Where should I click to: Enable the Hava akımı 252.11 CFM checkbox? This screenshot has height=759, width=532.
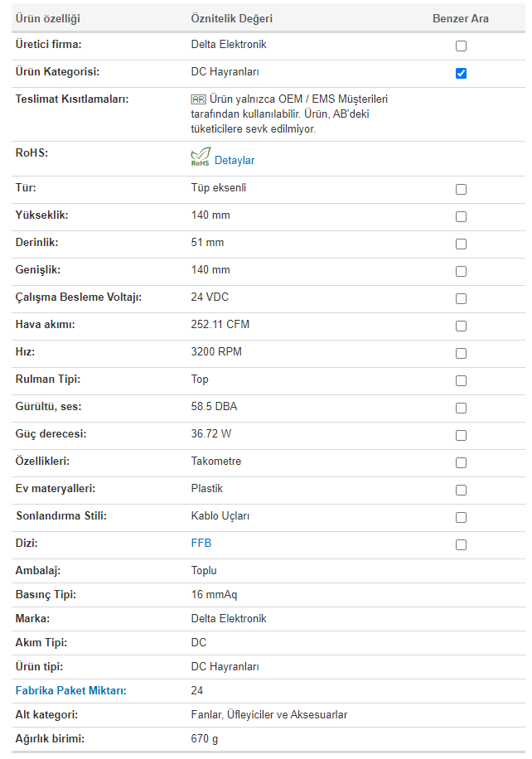[x=461, y=326]
